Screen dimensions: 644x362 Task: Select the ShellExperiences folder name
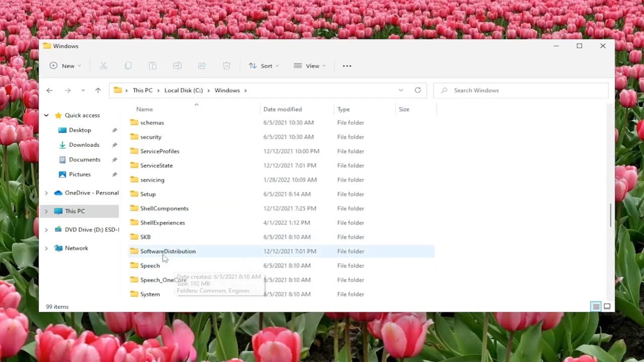(x=163, y=223)
